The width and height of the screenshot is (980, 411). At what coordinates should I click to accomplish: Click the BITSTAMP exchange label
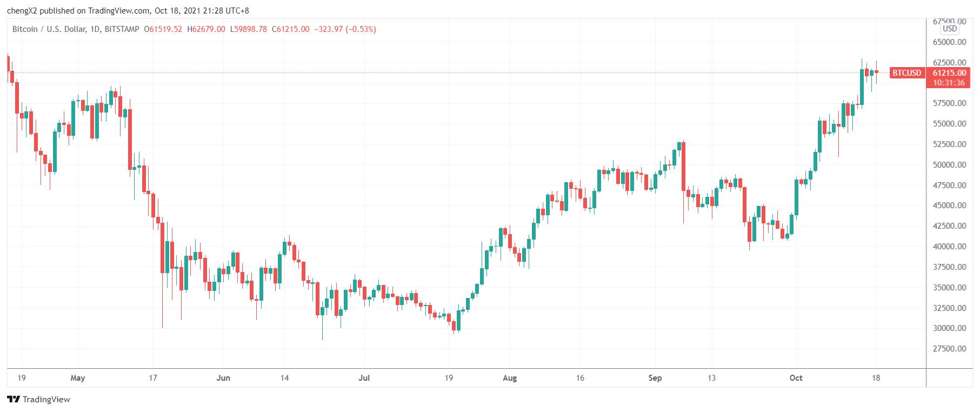click(122, 29)
